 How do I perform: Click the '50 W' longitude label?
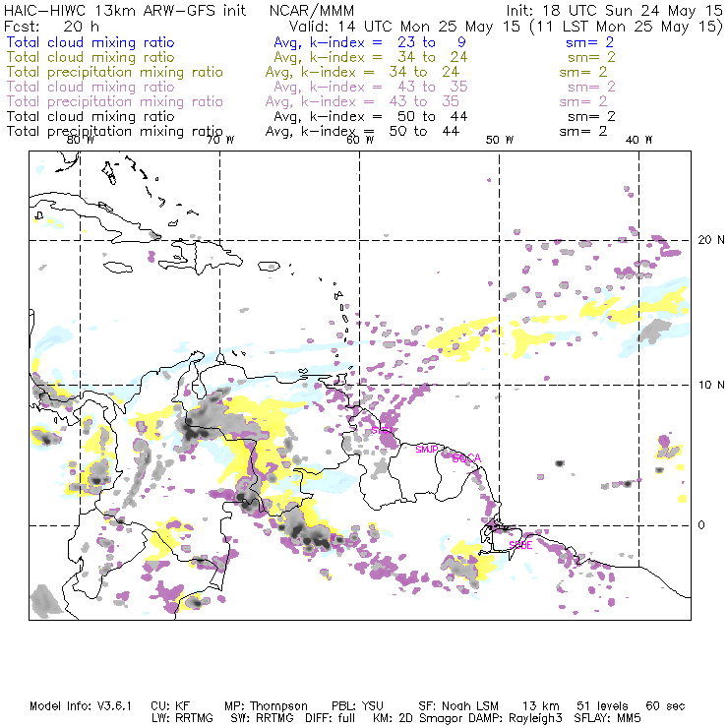pyautogui.click(x=500, y=140)
